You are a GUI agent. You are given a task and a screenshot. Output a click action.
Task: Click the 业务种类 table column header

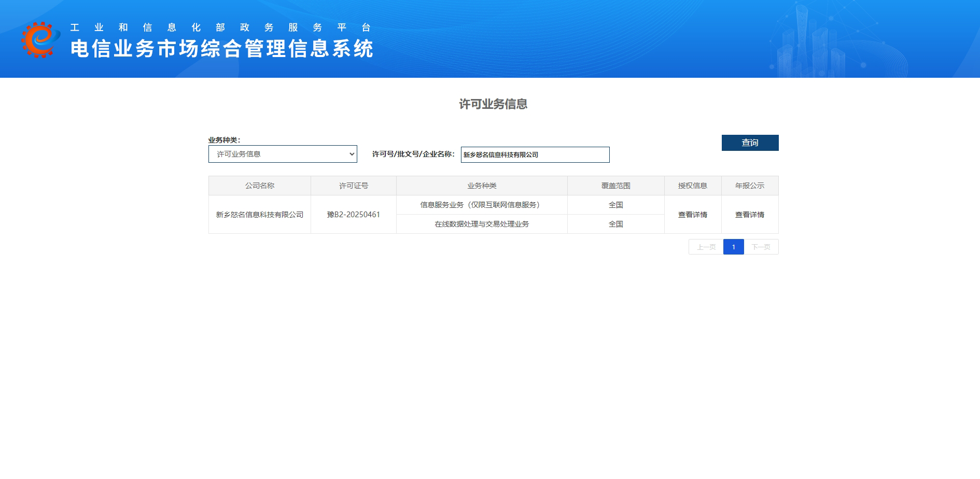tap(482, 186)
